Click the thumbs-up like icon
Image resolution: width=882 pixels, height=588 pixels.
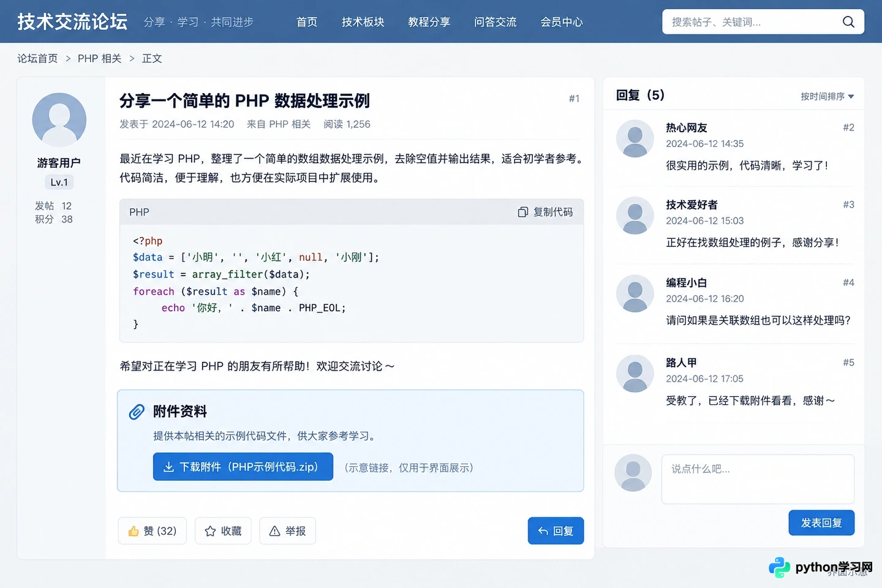click(x=134, y=531)
